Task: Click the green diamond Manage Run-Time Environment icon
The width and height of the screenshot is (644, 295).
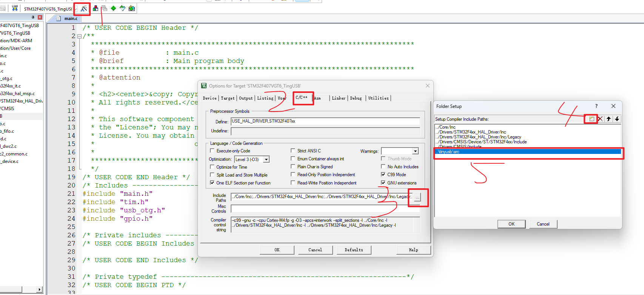Action: tap(113, 8)
